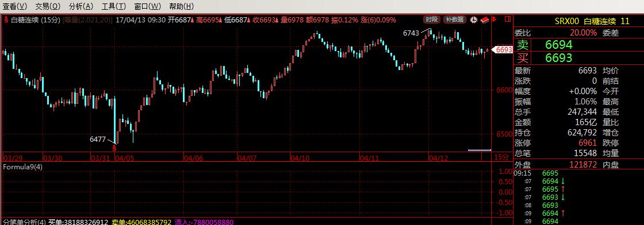Select the 分笔单分析(4) indicator label
Screen dimensions: 644x225
(25, 222)
